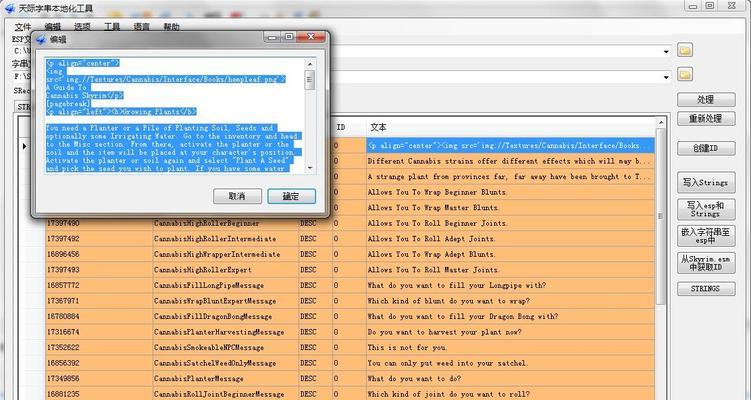The width and height of the screenshot is (751, 400).
Task: Click text 'This is not for you.'
Action: (x=407, y=347)
